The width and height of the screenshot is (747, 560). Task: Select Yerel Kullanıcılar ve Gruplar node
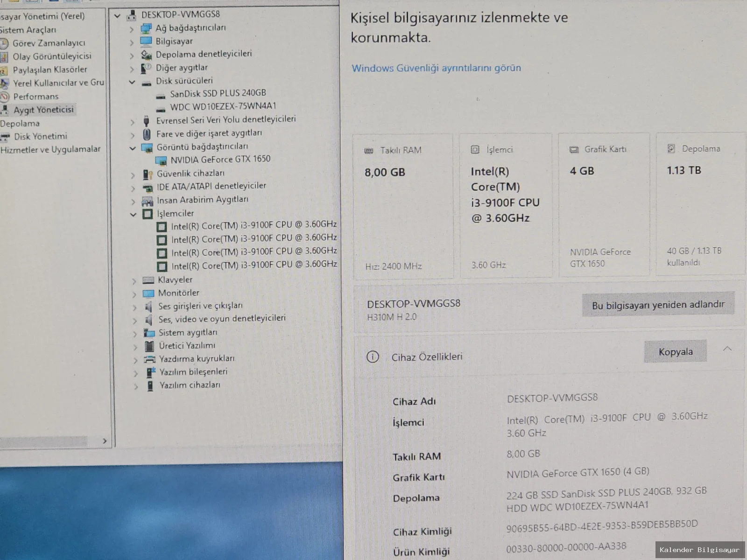coord(58,83)
